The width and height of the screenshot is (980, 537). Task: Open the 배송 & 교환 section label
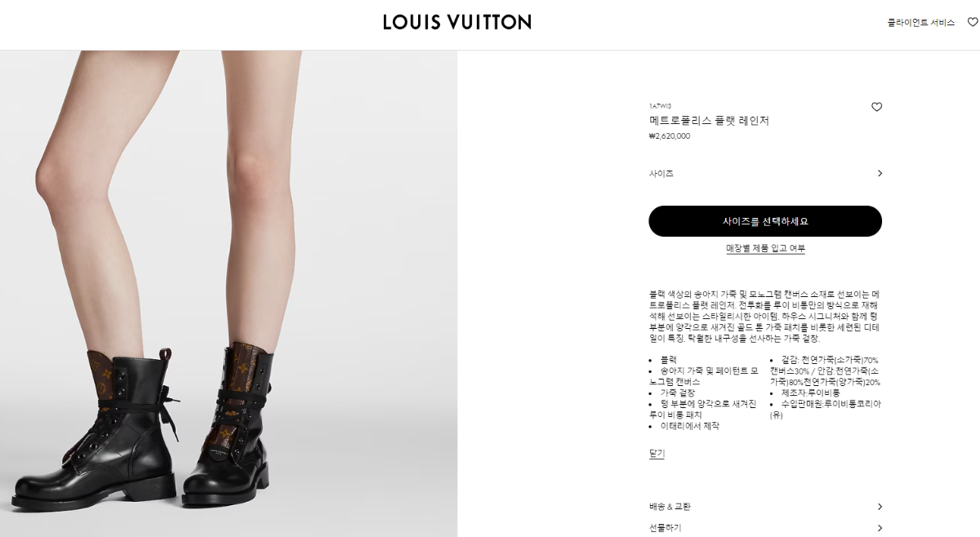pos(670,507)
